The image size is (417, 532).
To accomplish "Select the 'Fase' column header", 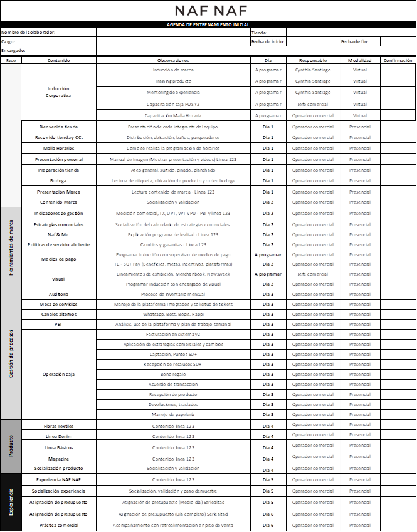I will click(x=11, y=60).
